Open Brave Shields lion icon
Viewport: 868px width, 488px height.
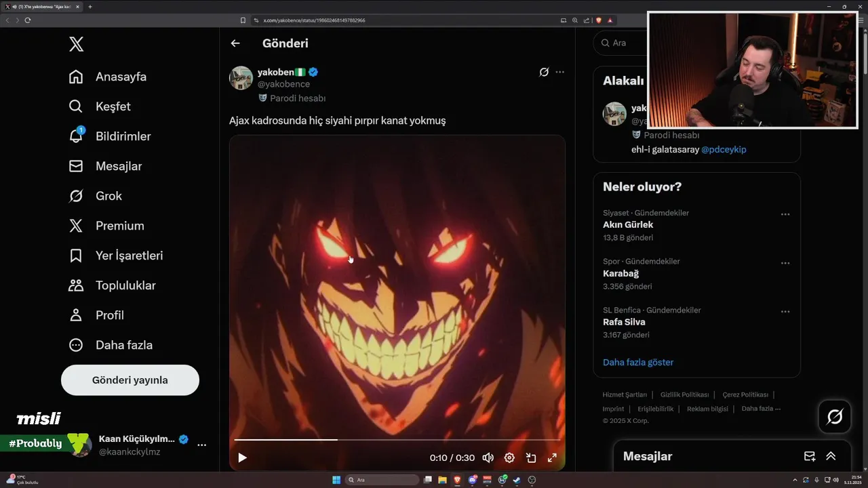[598, 20]
